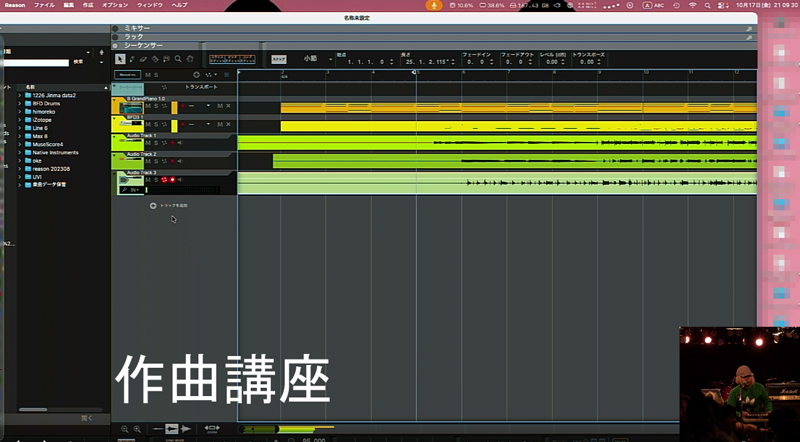Screen dimensions: 800x442
Task: Select the magnifying glass zoom tool
Action: (x=178, y=59)
